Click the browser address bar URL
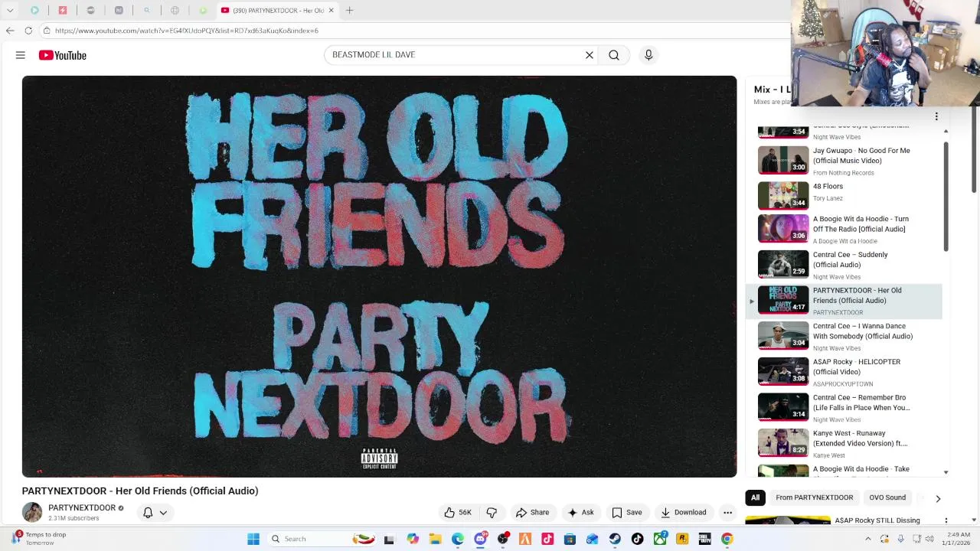 pyautogui.click(x=187, y=31)
